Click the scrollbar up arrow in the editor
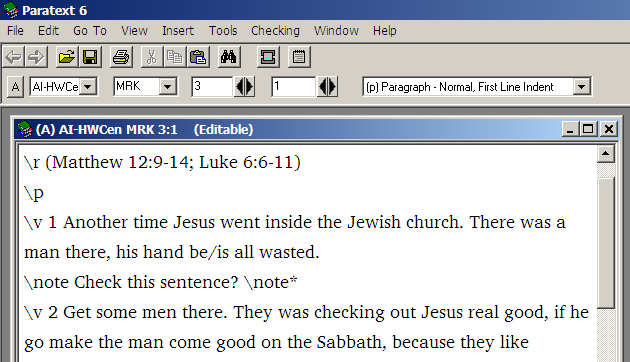Screen dimensions: 630x362 click(x=606, y=154)
